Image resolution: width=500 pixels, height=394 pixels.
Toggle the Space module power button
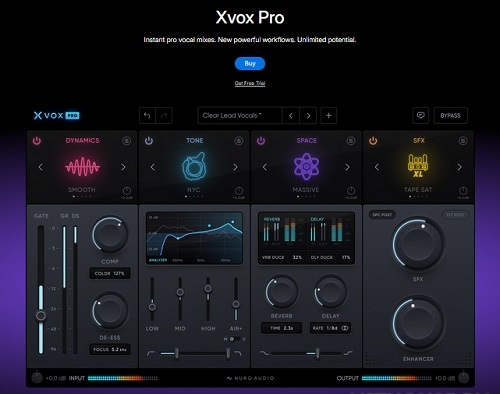pyautogui.click(x=261, y=141)
